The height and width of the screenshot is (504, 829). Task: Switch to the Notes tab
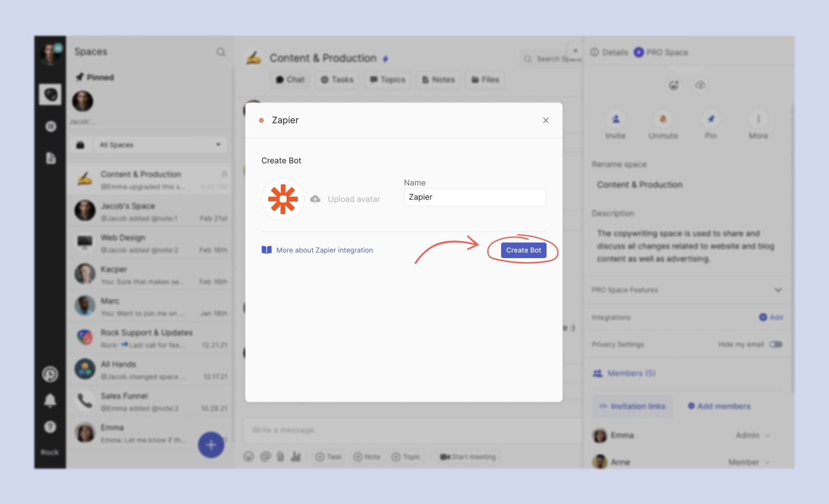[x=438, y=80]
